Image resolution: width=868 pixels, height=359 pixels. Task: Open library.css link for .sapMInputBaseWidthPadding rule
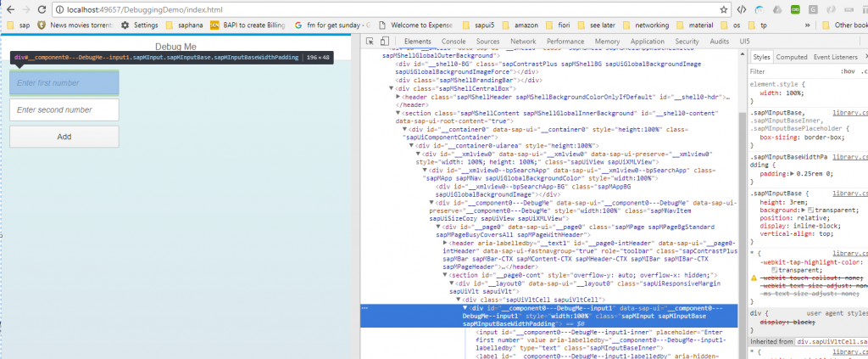[x=849, y=157]
